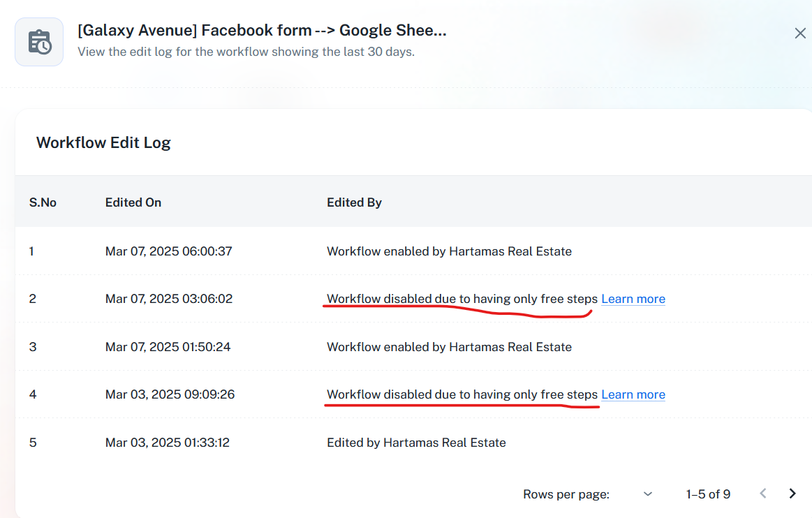Click date Mar 07, 2025 06:00:37
This screenshot has width=812, height=518.
point(169,251)
